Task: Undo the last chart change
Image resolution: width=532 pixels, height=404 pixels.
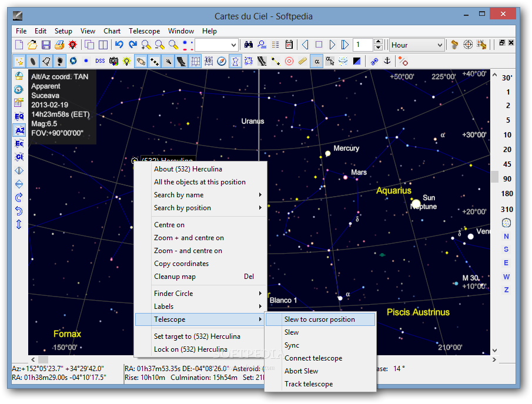Action: 119,45
